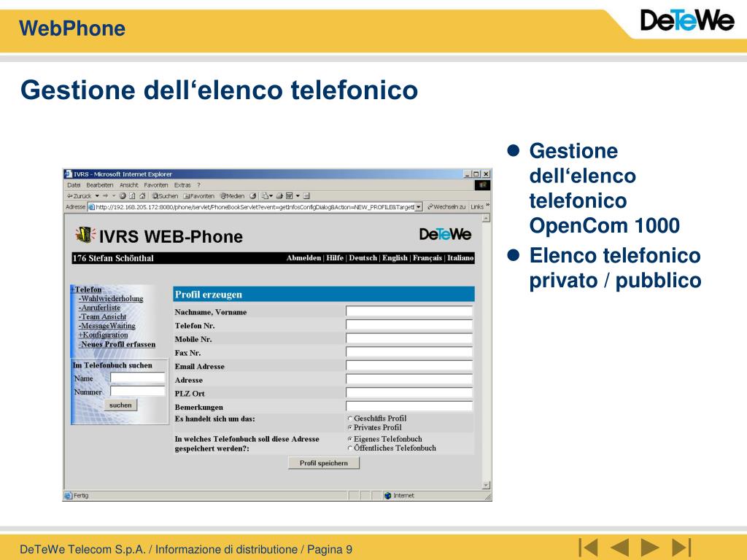Click the Zurück back button in IE toolbar
This screenshot has width=747, height=560.
79,195
